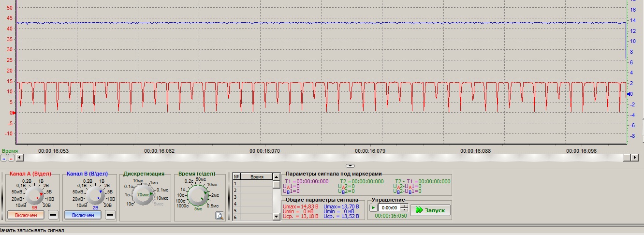Click the 10с label on Дискретизация dial

(x=130, y=204)
